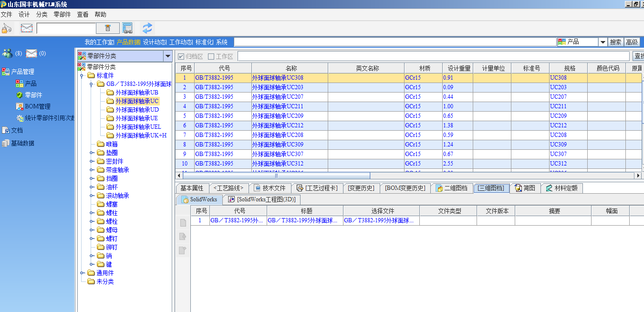The image size is (644, 312).
Task: Open the online users icon showing (8)
Action: click(x=8, y=53)
